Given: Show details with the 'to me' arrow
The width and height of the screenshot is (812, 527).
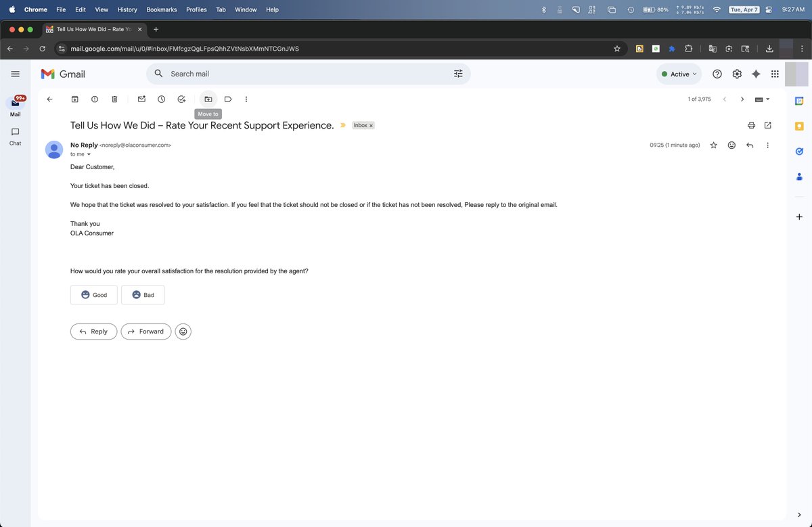Looking at the screenshot, I should [x=89, y=154].
